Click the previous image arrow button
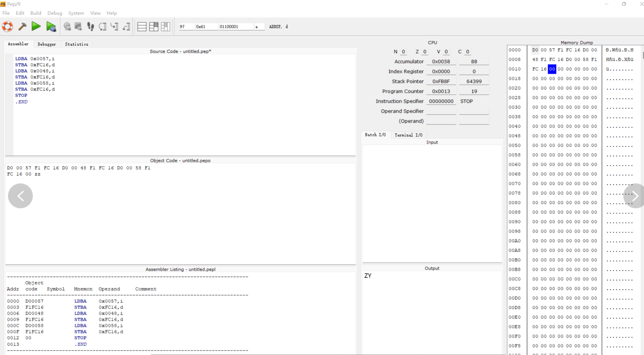The height and width of the screenshot is (355, 644). 20,196
